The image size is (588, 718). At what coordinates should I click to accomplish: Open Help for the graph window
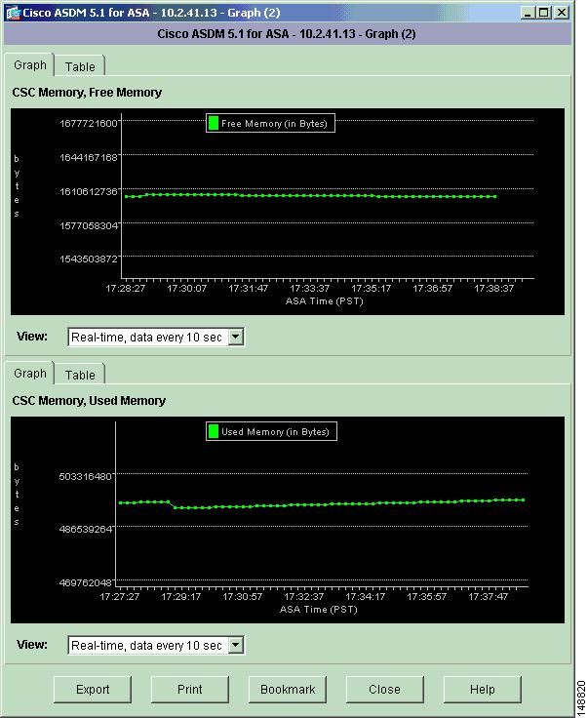coord(483,689)
